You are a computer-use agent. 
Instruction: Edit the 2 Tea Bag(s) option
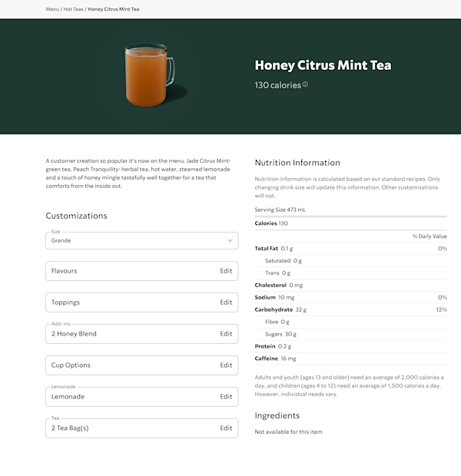tap(226, 428)
